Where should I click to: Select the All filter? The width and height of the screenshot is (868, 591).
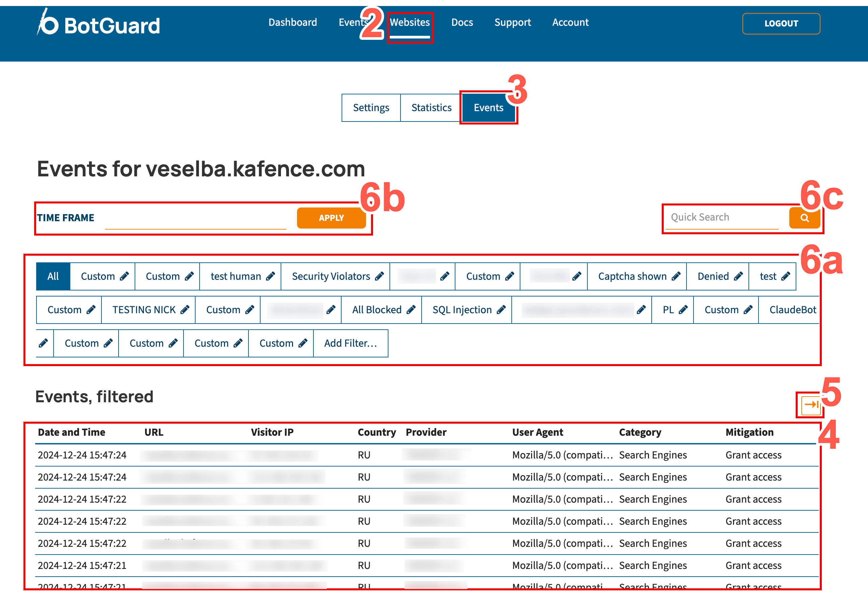coord(53,277)
